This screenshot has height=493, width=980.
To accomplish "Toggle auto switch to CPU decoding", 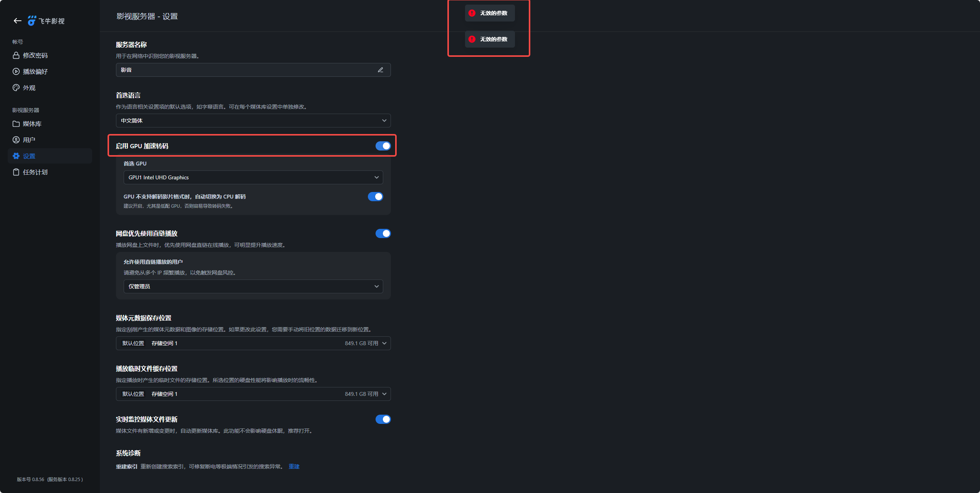I will (x=375, y=197).
